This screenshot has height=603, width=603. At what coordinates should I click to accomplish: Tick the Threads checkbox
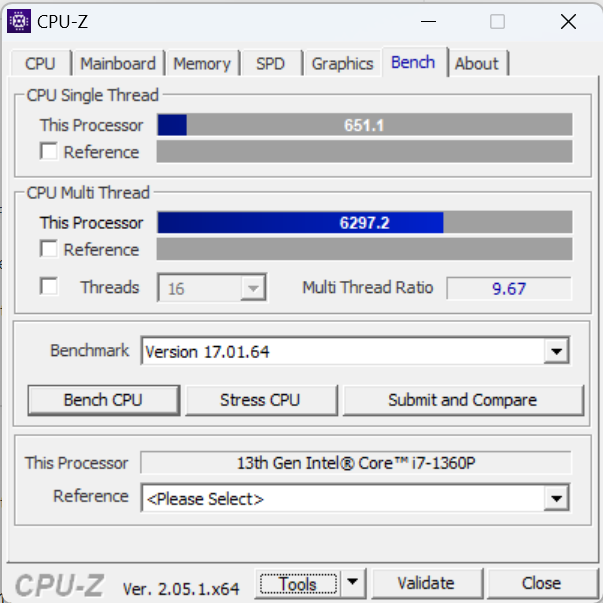point(49,287)
